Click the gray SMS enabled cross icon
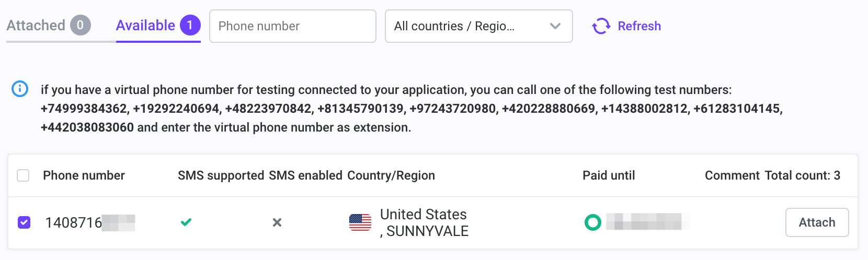 click(x=277, y=222)
